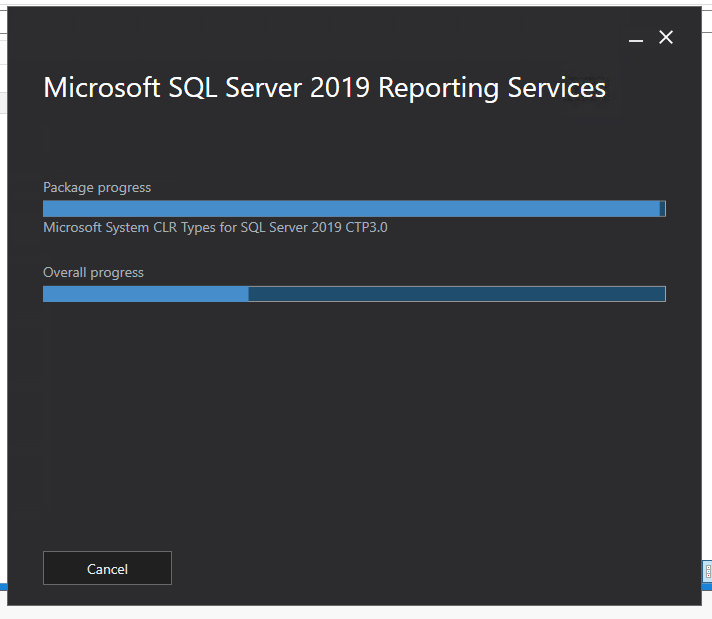
Task: Click "2019" in the installer heading
Action: coord(341,88)
